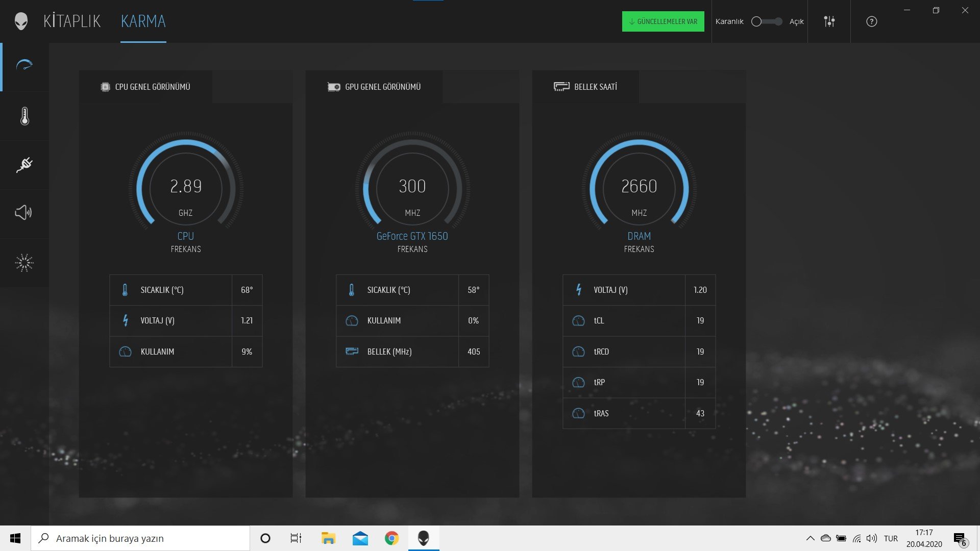Click the Alienware head logo
This screenshot has height=551, width=980.
point(21,21)
